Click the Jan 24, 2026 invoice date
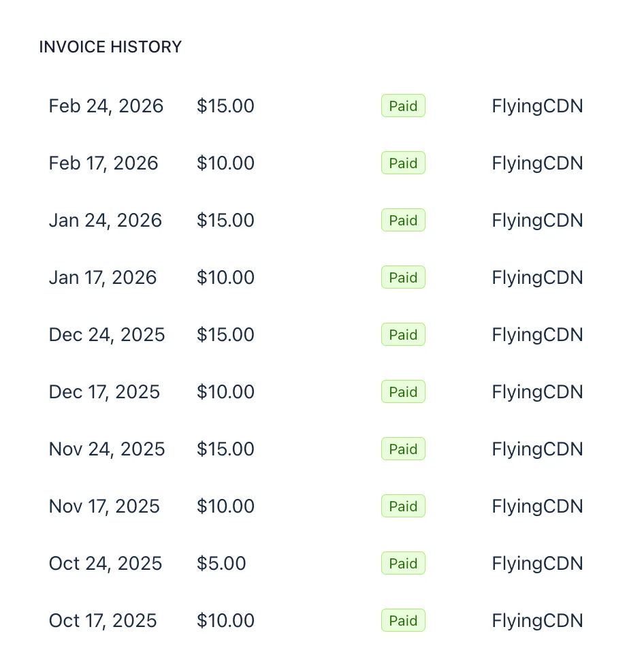Image resolution: width=644 pixels, height=659 pixels. [x=106, y=221]
